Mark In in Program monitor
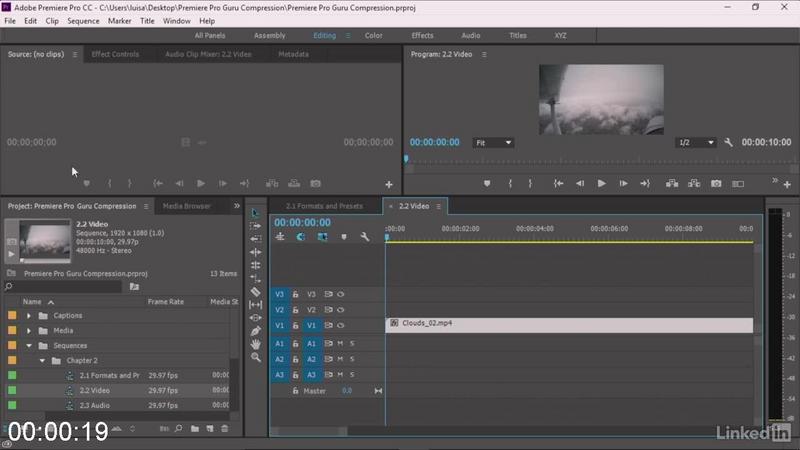Viewport: 800px width, 450px height. pyautogui.click(x=510, y=184)
